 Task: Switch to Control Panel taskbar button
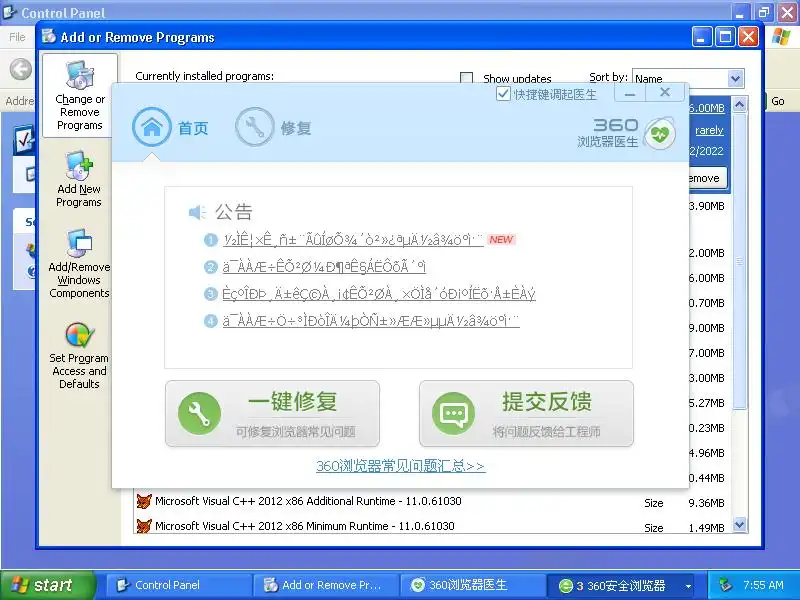(x=179, y=585)
